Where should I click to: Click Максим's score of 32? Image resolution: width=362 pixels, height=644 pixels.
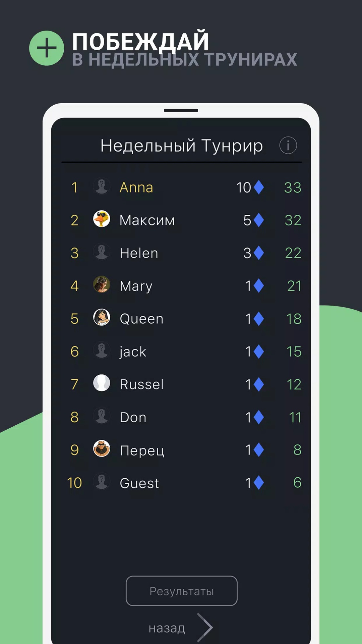point(293,220)
